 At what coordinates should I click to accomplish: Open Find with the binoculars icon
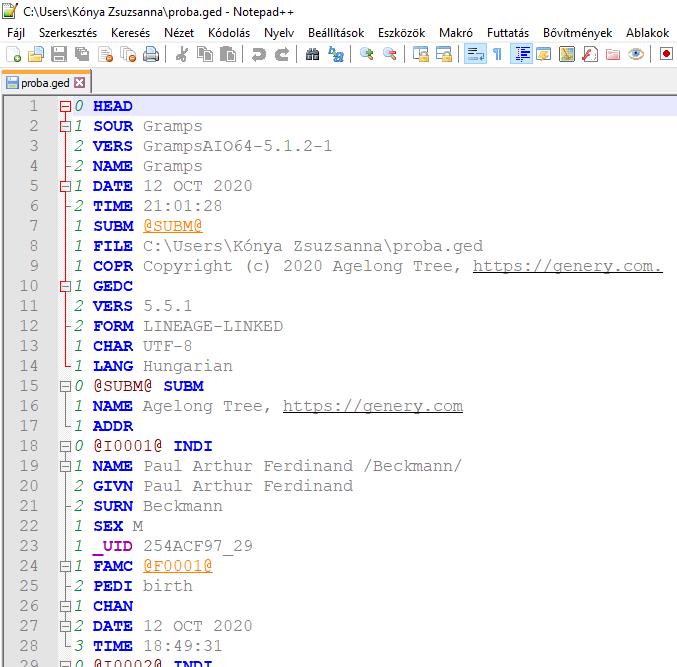click(313, 55)
